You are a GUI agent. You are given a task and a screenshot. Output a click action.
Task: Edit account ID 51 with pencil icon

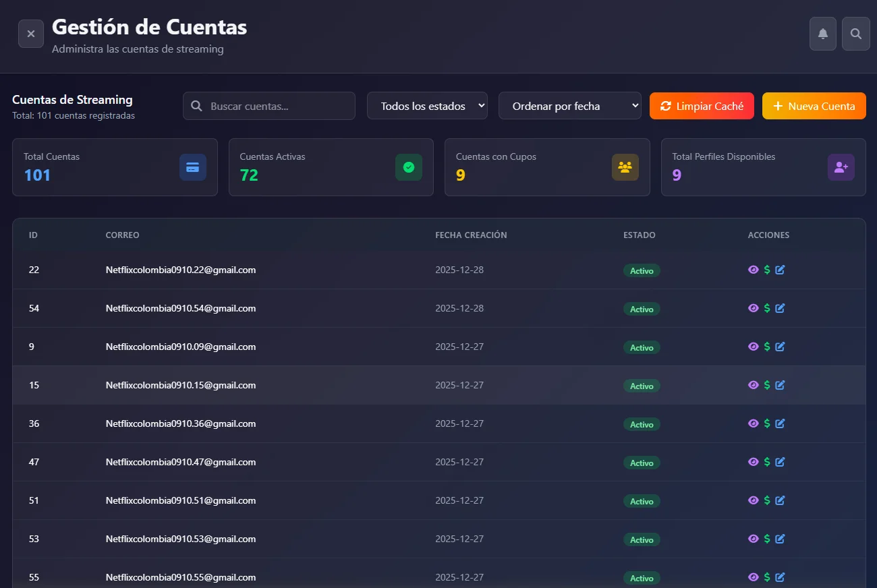781,500
